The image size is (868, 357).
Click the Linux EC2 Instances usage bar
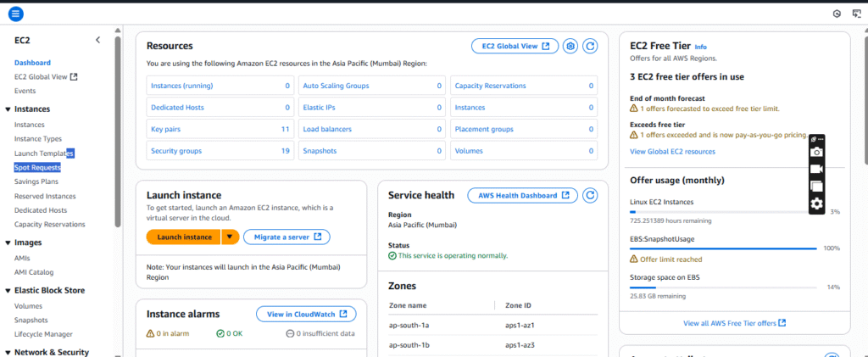click(723, 211)
